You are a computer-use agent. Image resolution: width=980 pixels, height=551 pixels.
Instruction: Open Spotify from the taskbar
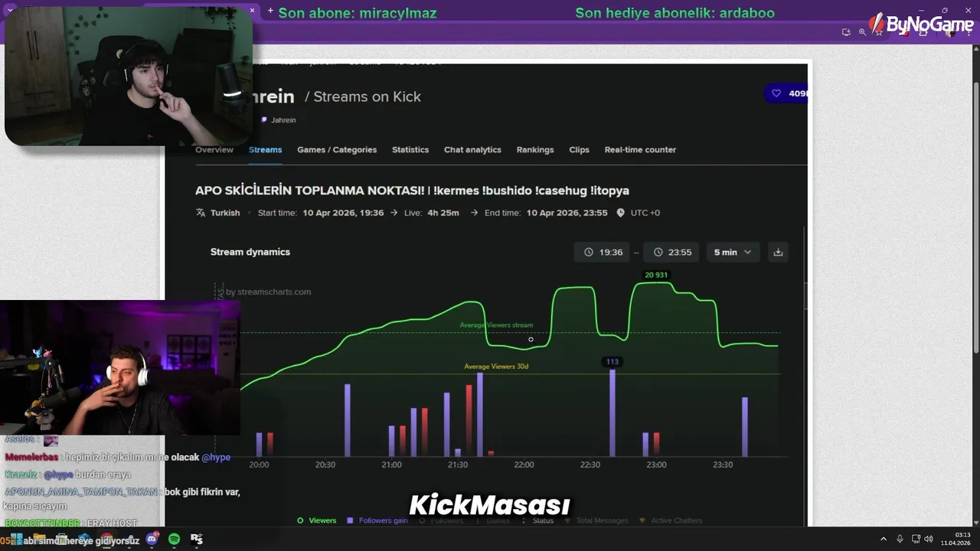(175, 539)
